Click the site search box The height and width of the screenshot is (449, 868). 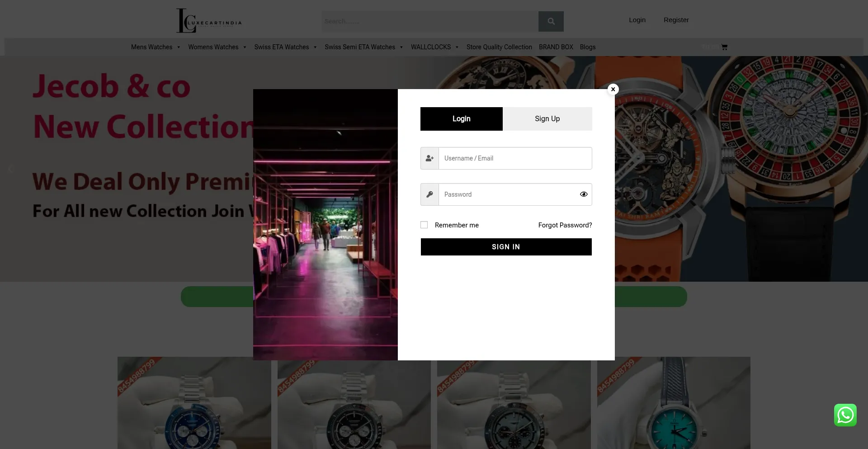430,21
